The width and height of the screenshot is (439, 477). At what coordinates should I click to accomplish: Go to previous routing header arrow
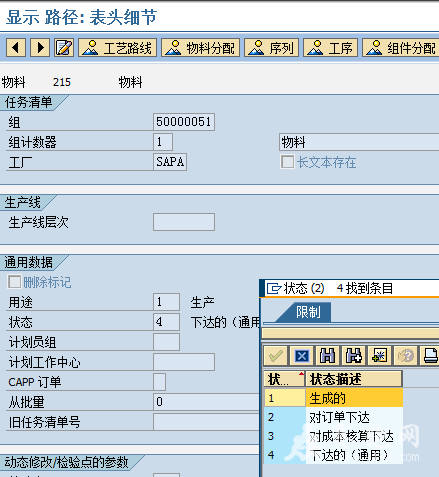[16, 48]
